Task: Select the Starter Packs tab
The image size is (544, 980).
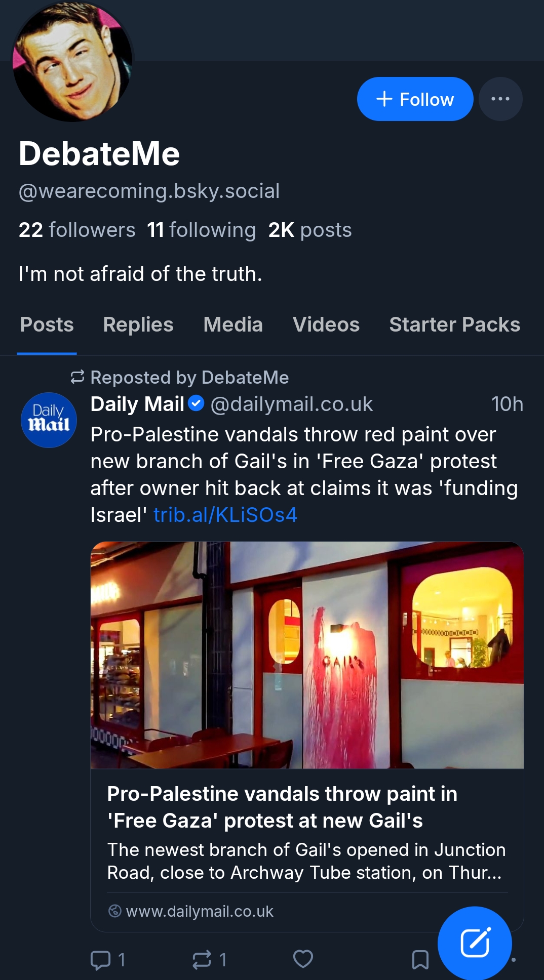Action: point(454,324)
